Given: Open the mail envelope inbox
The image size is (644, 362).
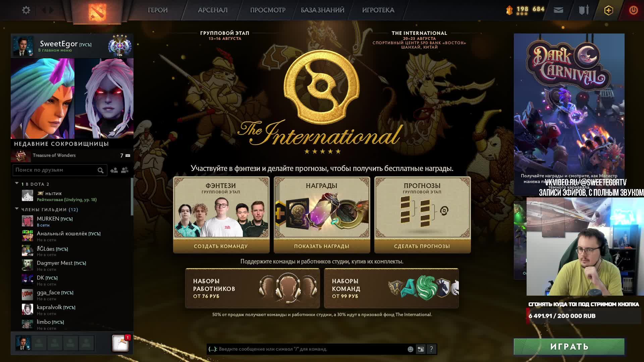Looking at the screenshot, I should pos(558,10).
